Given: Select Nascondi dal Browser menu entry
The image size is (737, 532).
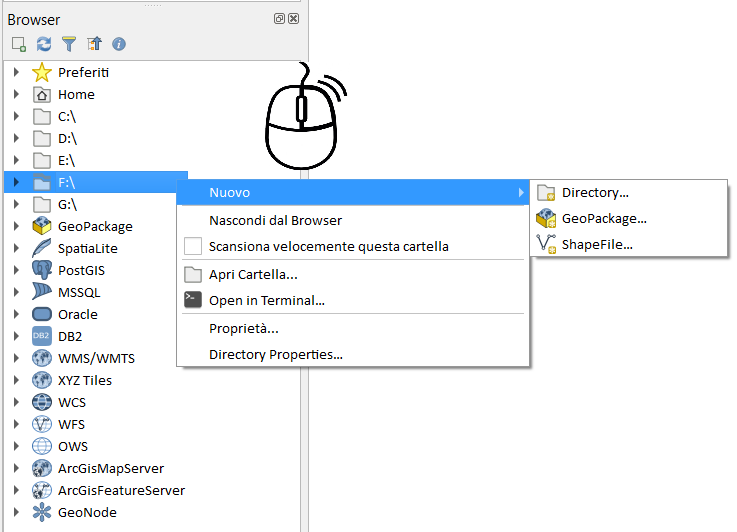Looking at the screenshot, I should click(275, 220).
